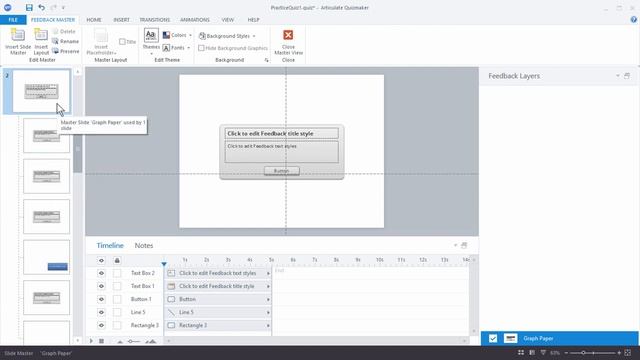The width and height of the screenshot is (640, 360).
Task: Expand the Feedback text styles timeline bar arrow
Action: 268,273
